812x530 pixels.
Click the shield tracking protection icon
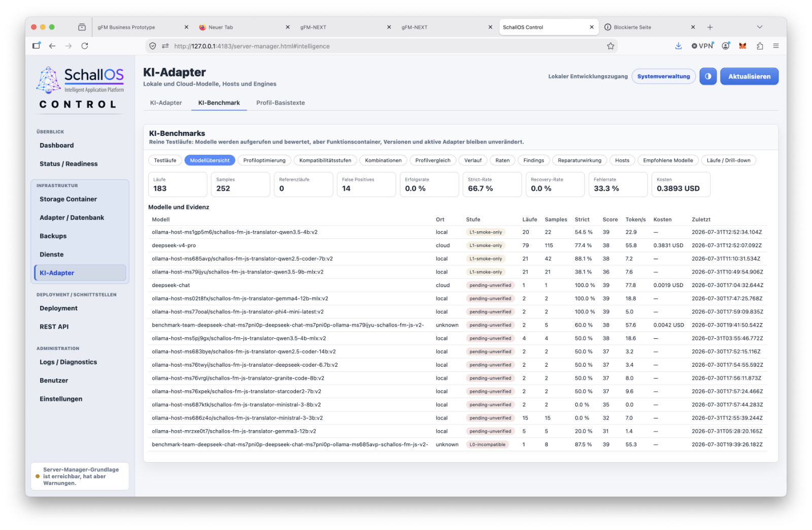tap(152, 46)
